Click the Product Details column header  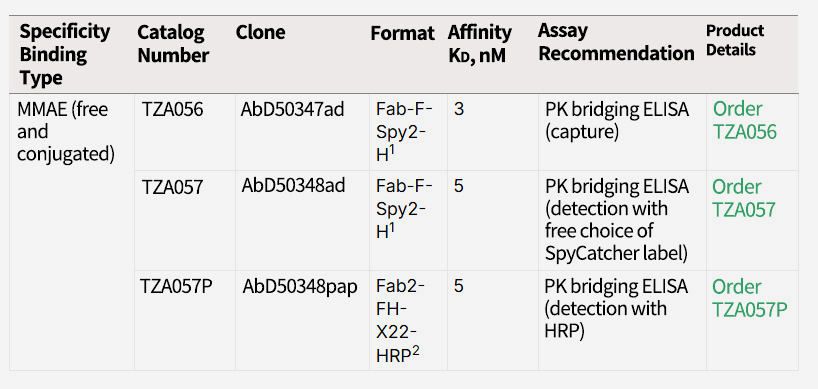tap(735, 40)
